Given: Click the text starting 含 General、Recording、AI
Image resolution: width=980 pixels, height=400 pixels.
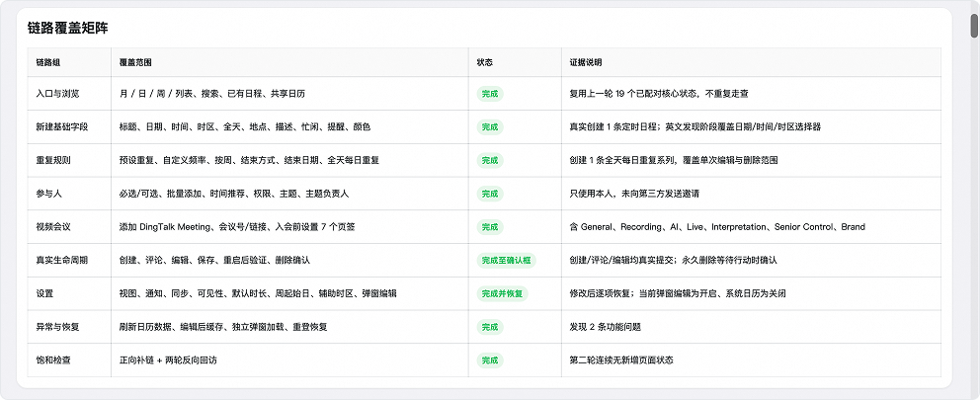Looking at the screenshot, I should (717, 227).
